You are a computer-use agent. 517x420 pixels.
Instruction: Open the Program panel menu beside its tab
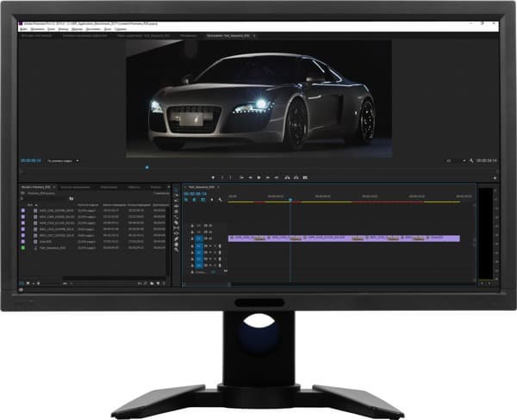(254, 35)
